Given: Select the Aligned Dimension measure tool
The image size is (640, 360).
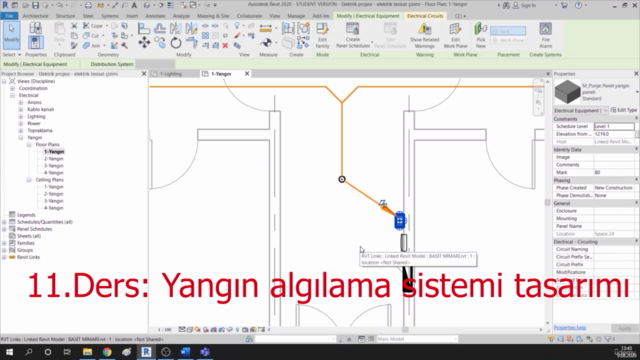Looking at the screenshot, I should pyautogui.click(x=265, y=28).
